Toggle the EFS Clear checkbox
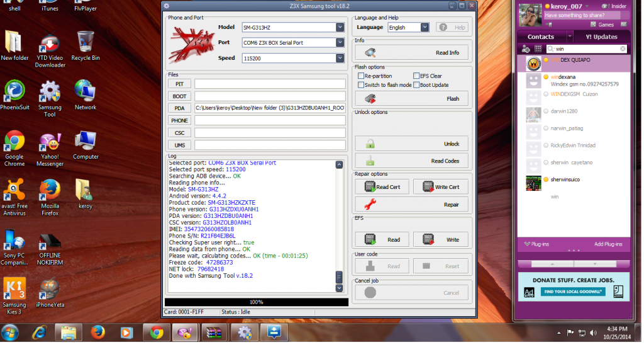This screenshot has height=364, width=644. coord(416,76)
